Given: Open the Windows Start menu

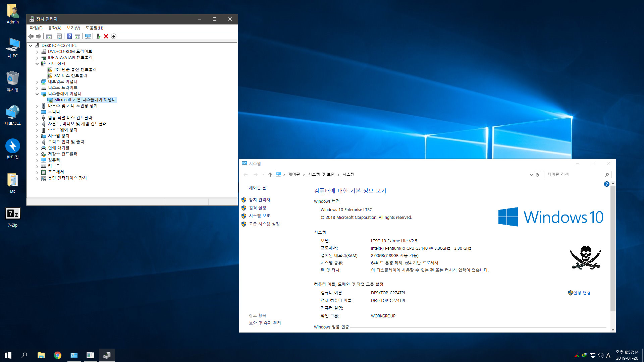Looking at the screenshot, I should pyautogui.click(x=8, y=355).
